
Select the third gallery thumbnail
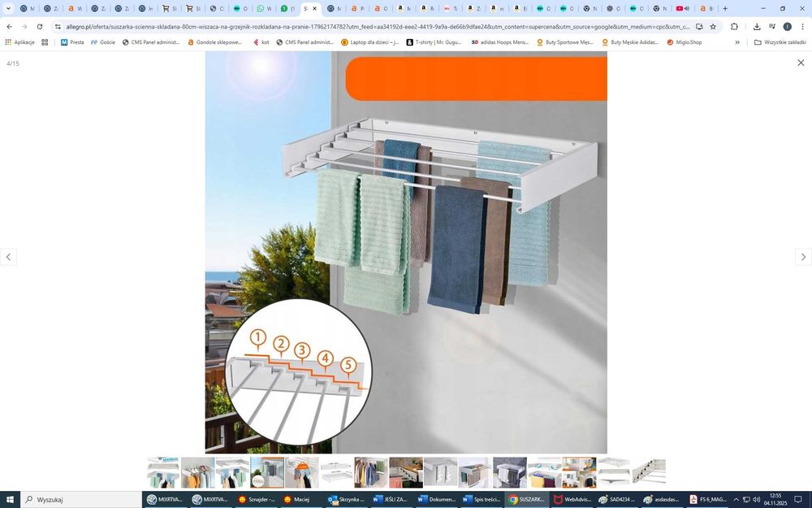pyautogui.click(x=232, y=472)
